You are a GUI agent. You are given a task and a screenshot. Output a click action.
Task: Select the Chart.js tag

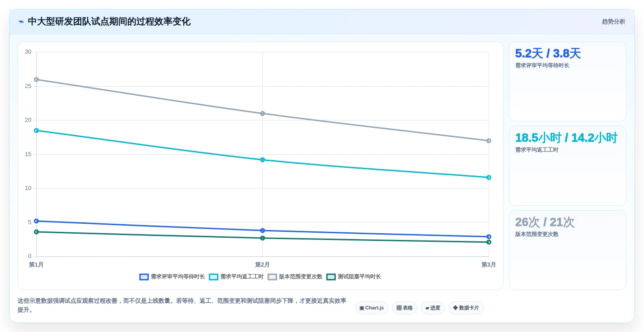tap(372, 308)
